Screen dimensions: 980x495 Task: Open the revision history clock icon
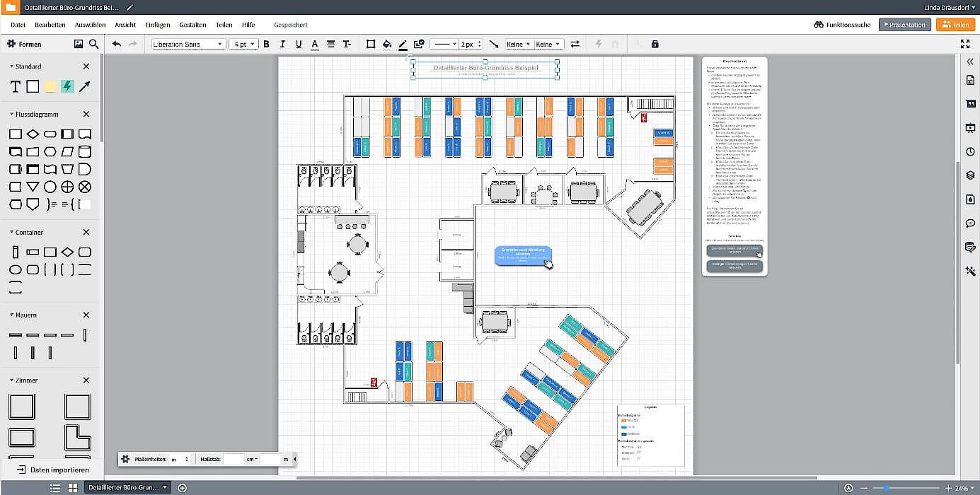pyautogui.click(x=970, y=151)
